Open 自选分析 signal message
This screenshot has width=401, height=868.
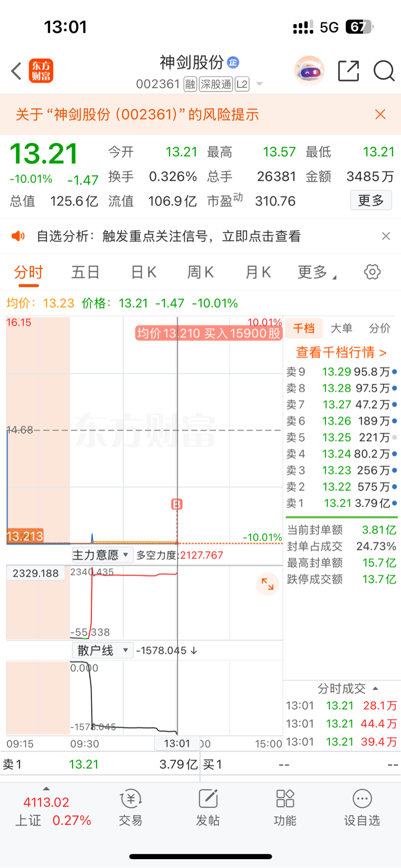[169, 236]
